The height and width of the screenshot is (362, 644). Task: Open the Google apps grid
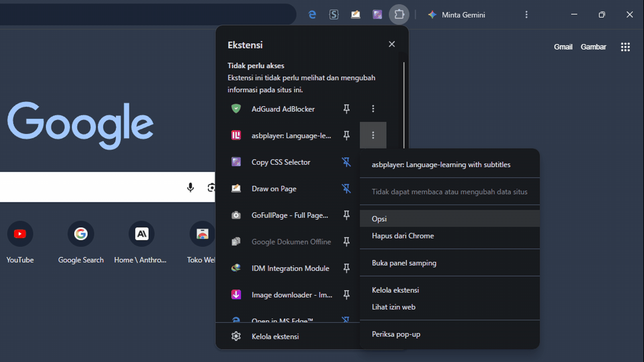click(625, 47)
